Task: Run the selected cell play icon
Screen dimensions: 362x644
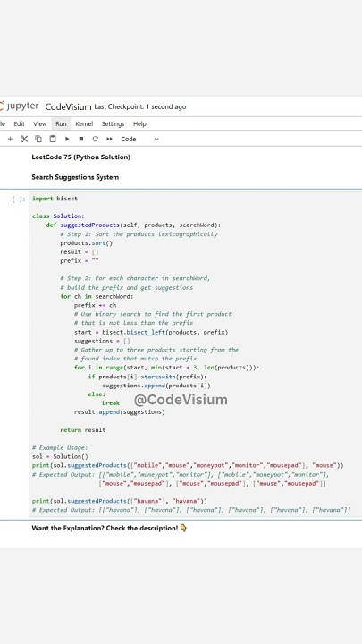Action: (x=67, y=140)
